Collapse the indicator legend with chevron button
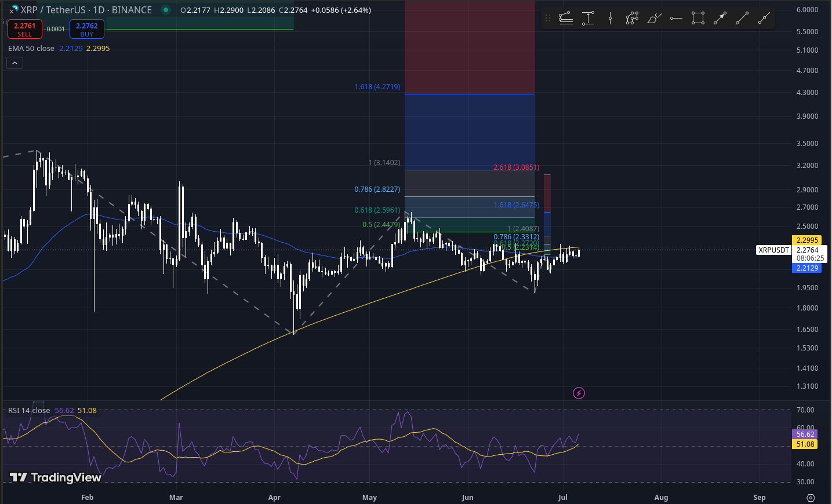Screen dimensions: 832x504 click(14, 63)
